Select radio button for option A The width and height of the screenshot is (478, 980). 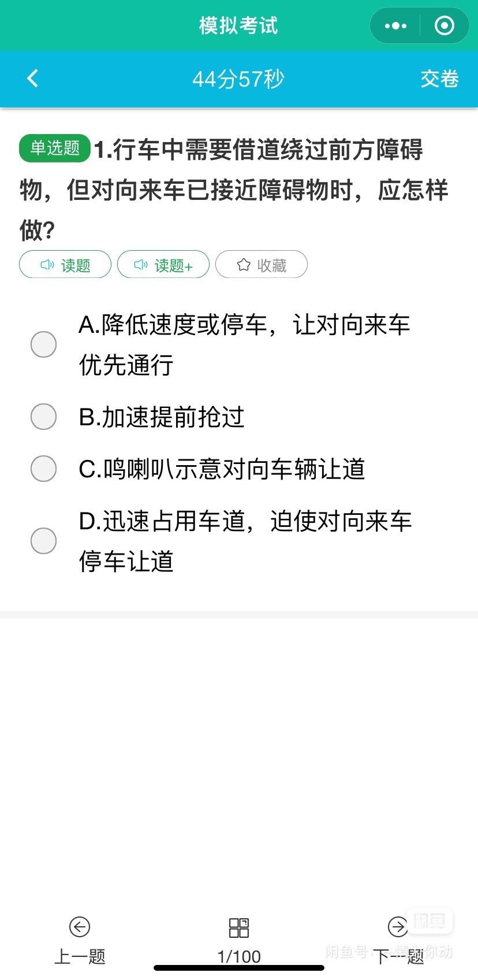[x=43, y=344]
